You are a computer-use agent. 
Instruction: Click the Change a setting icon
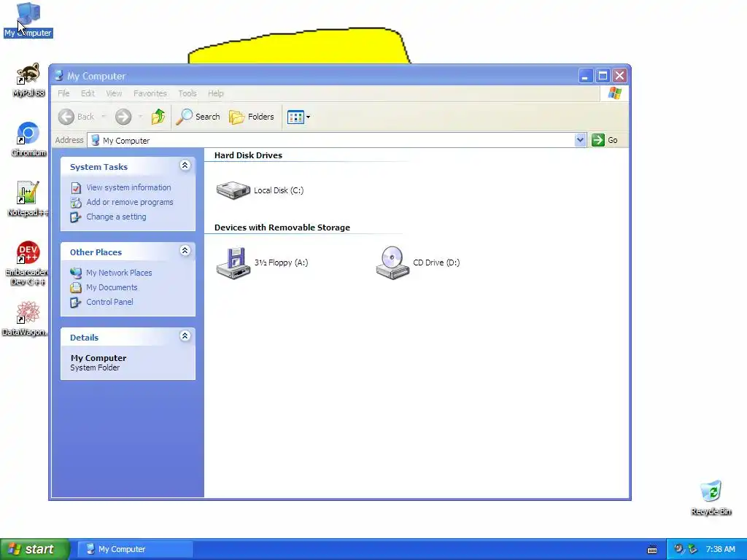(x=76, y=217)
